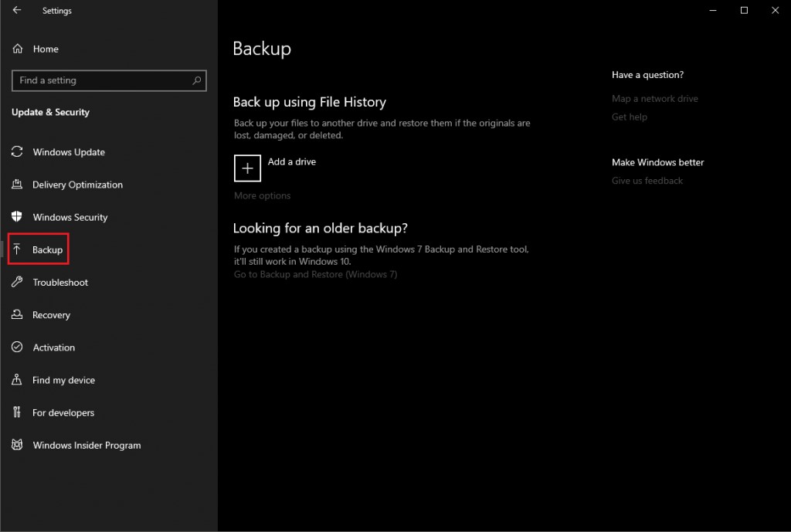Click the Find my device icon
Screen dimensions: 791x532
tap(17, 380)
